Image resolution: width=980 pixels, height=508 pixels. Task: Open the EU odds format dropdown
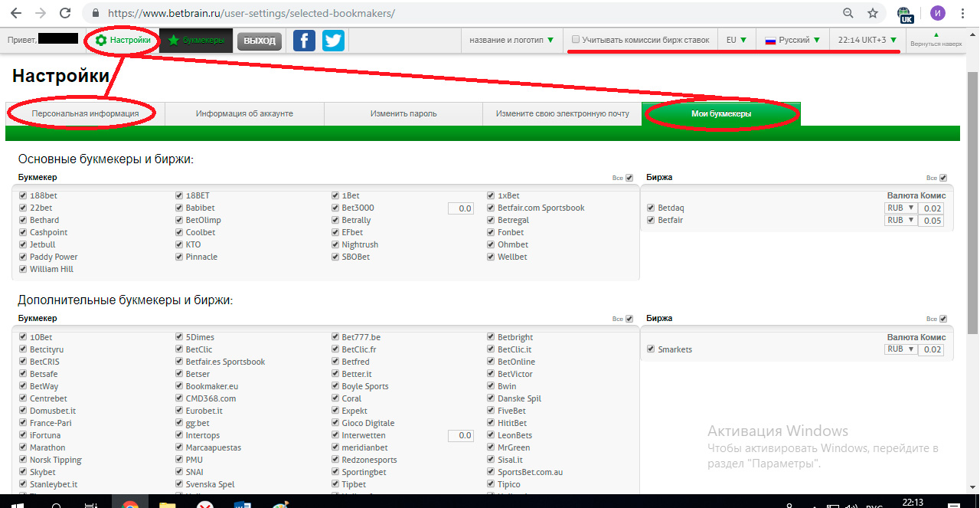pyautogui.click(x=737, y=40)
